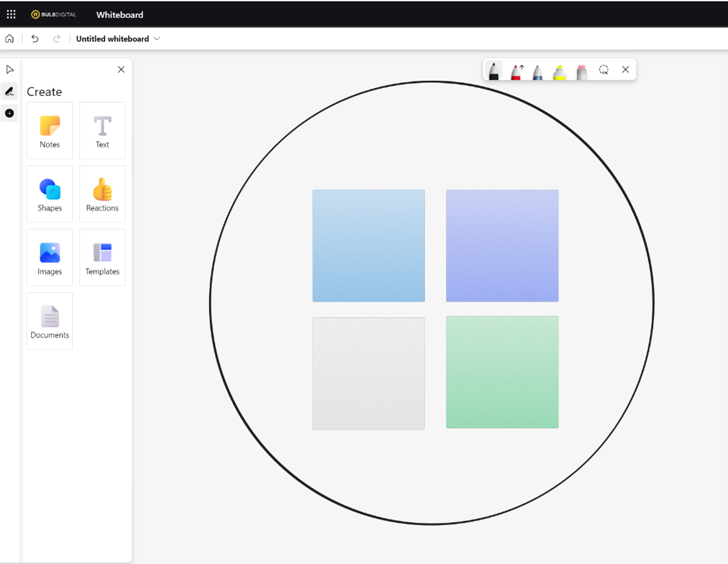This screenshot has width=728, height=564.
Task: Go to the Home icon
Action: click(x=10, y=39)
